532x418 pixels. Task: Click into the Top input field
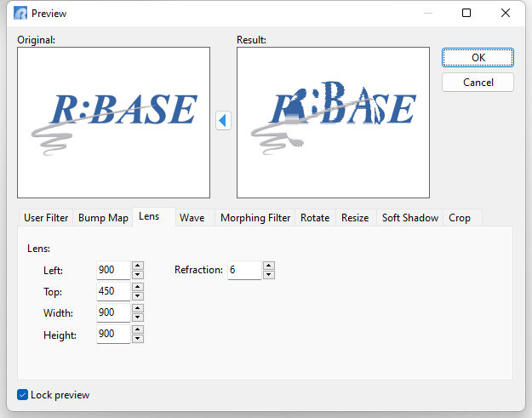tap(113, 291)
